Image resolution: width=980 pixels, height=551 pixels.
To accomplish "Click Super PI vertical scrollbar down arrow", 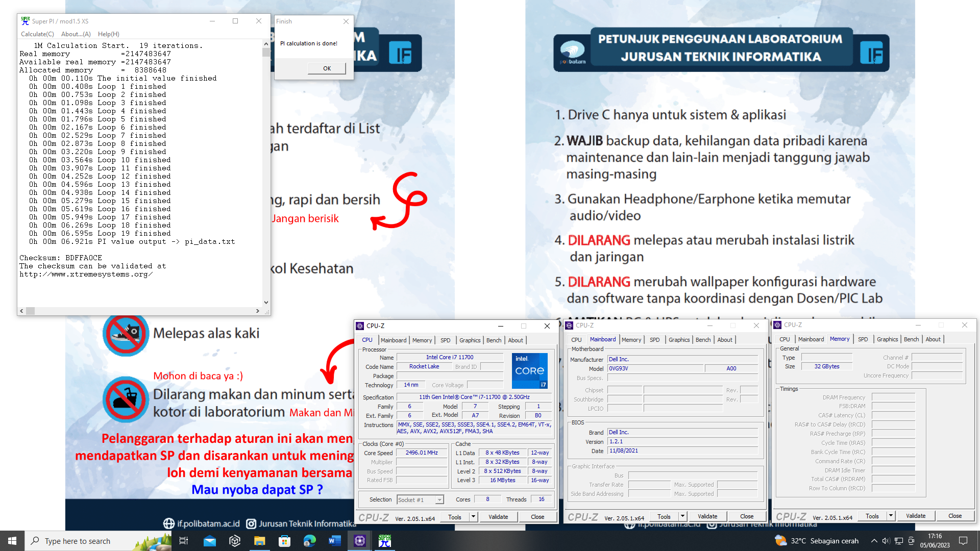I will 266,303.
